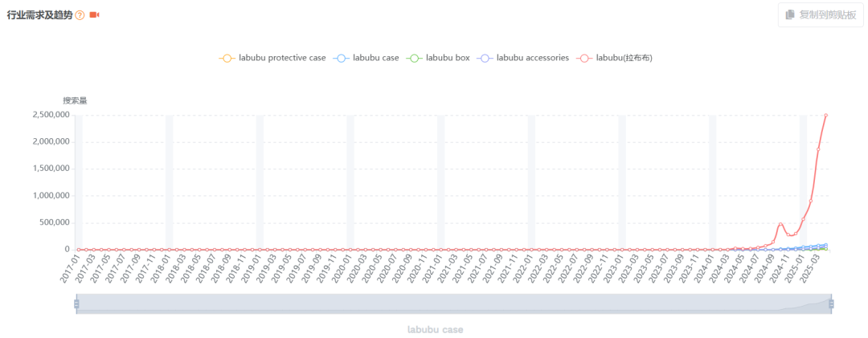Click the orange question mark help icon
The height and width of the screenshot is (338, 868).
(x=80, y=15)
